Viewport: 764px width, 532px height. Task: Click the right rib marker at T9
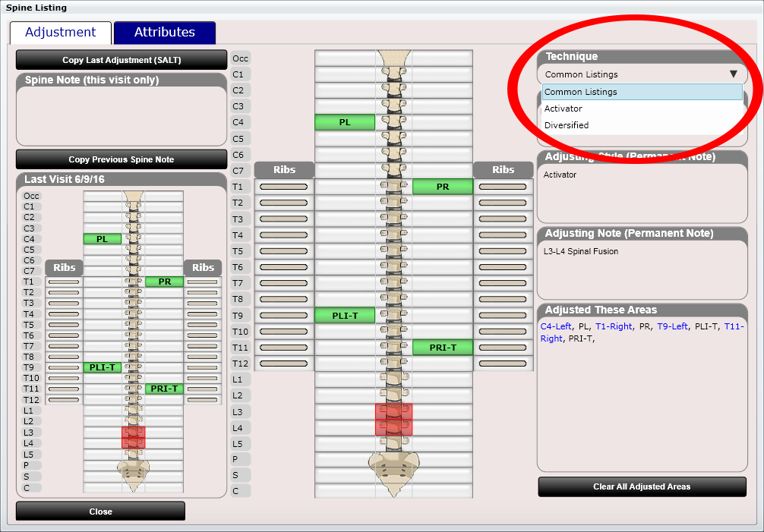[503, 315]
